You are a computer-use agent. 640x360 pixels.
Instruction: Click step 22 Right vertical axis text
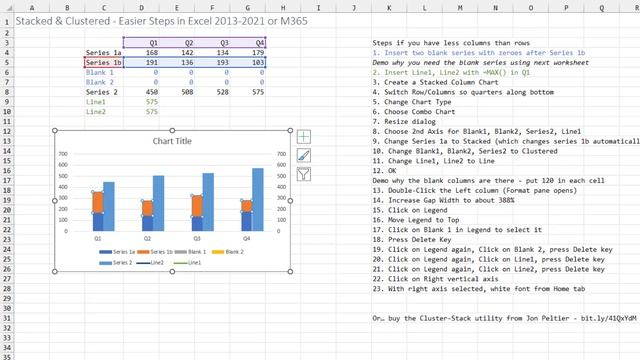coord(435,279)
